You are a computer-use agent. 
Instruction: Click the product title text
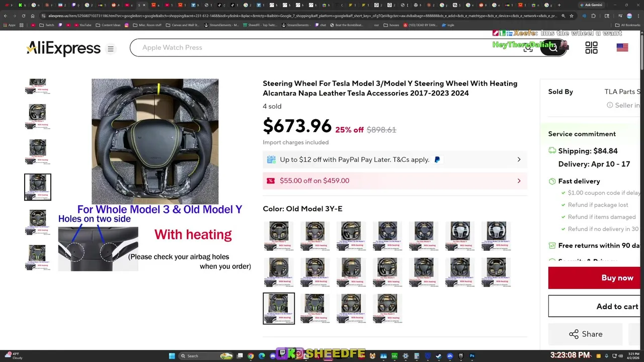tap(390, 88)
